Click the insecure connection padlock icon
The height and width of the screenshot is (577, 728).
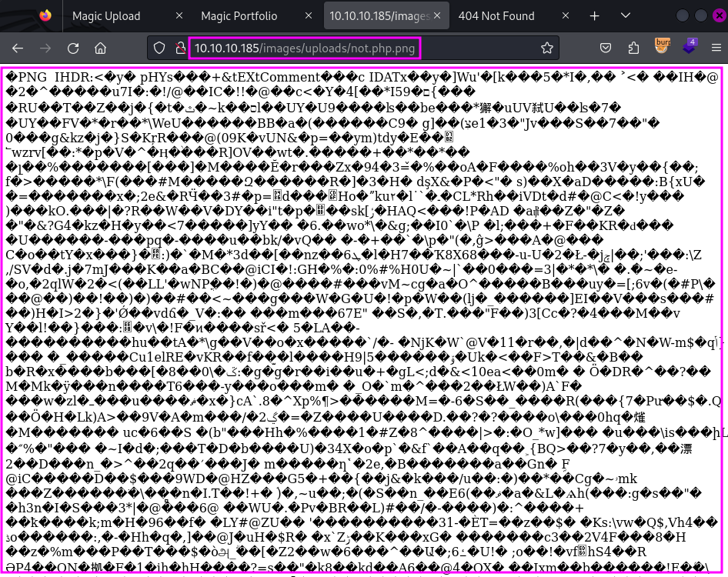(181, 48)
